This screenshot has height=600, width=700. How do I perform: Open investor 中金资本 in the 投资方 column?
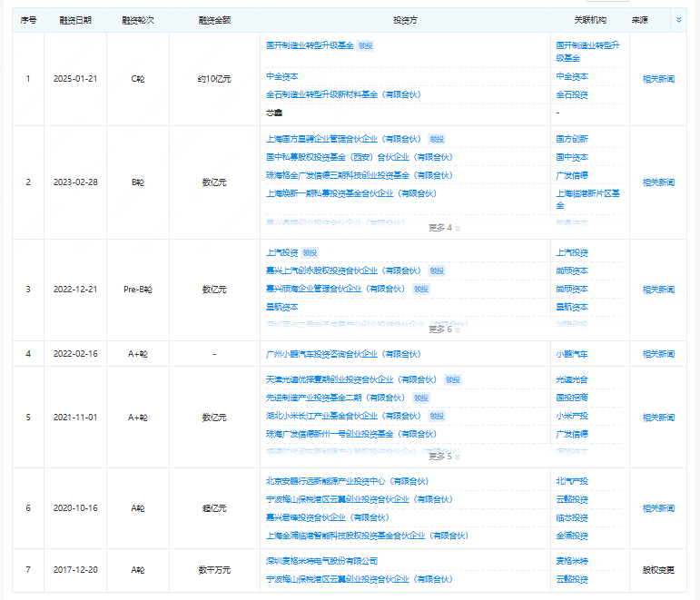click(x=282, y=76)
